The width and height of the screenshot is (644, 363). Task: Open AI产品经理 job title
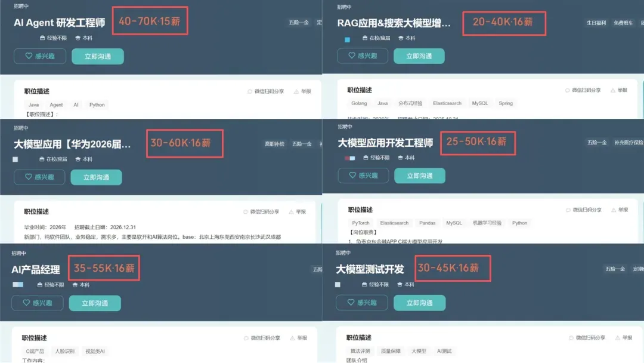pyautogui.click(x=36, y=270)
